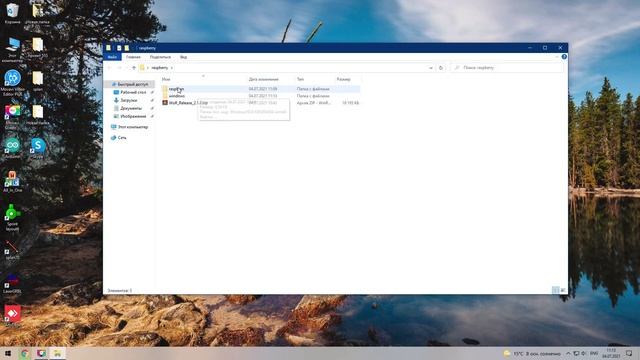Open the network tray icon
This screenshot has width=640, height=360.
click(576, 353)
